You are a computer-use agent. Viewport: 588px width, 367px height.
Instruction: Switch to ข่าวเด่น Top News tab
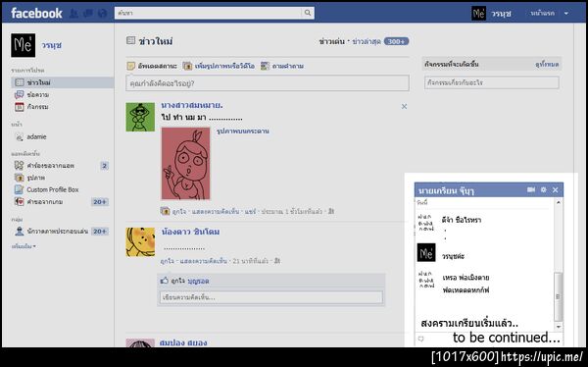pyautogui.click(x=331, y=41)
